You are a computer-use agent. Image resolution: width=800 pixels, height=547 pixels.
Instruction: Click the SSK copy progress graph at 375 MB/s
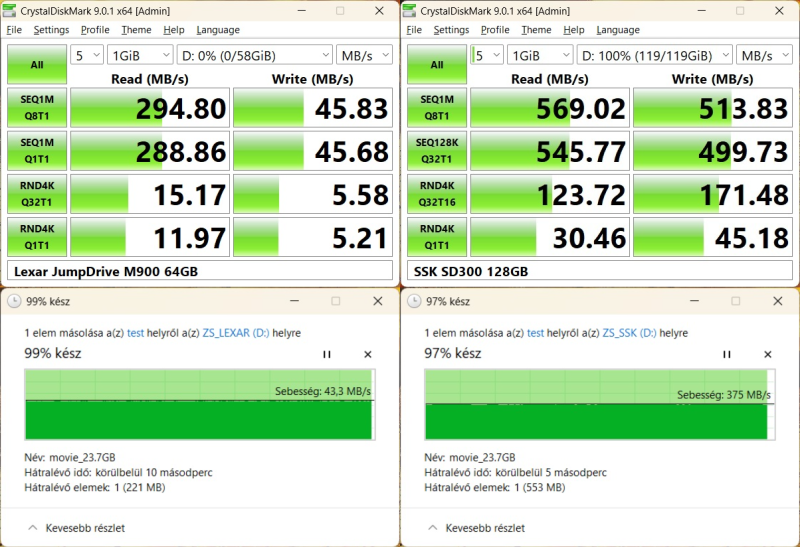[600, 404]
